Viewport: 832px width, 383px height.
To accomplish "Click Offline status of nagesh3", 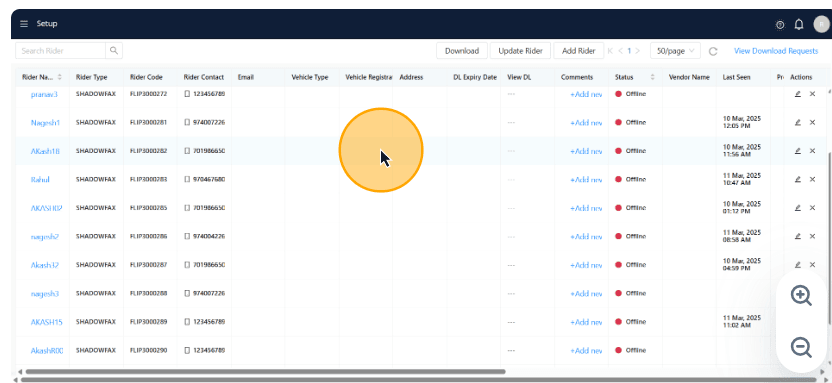I will click(630, 293).
